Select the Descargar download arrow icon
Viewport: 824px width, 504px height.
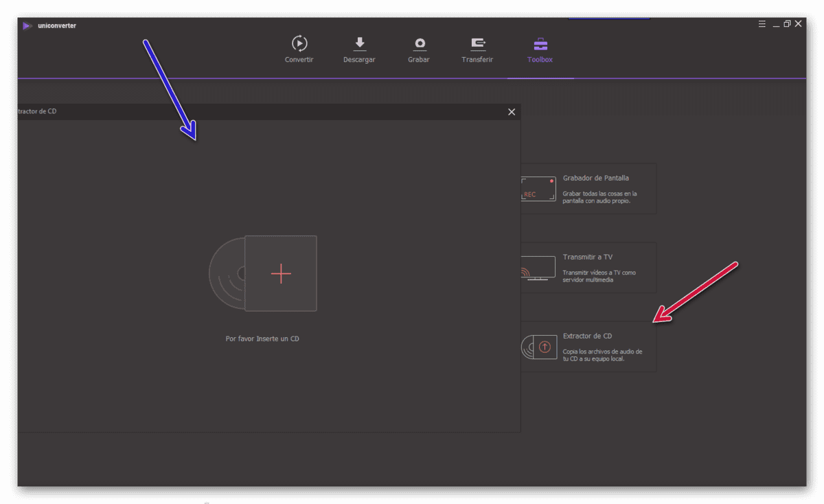(x=359, y=43)
